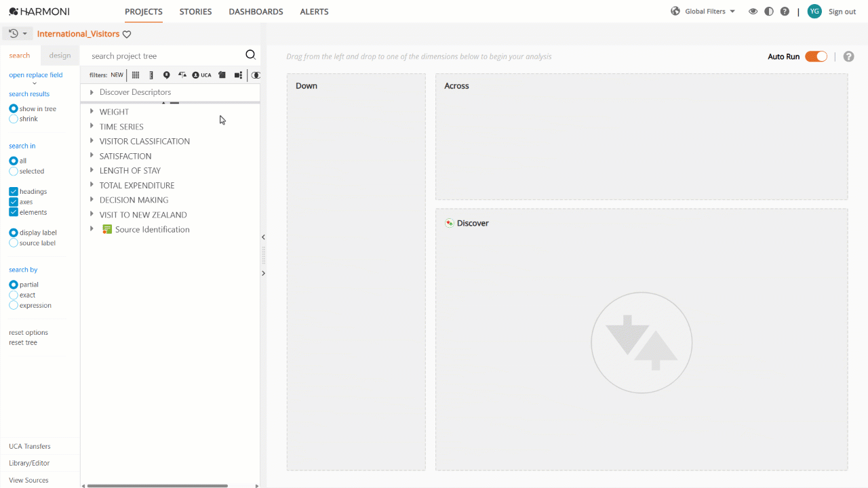
Task: Expand DECISION MAKING node
Action: (92, 200)
